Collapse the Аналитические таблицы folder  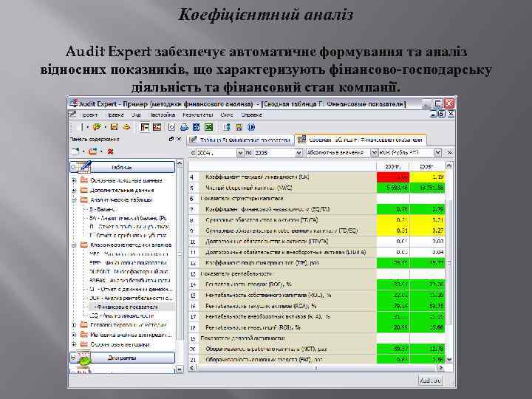tap(74, 199)
